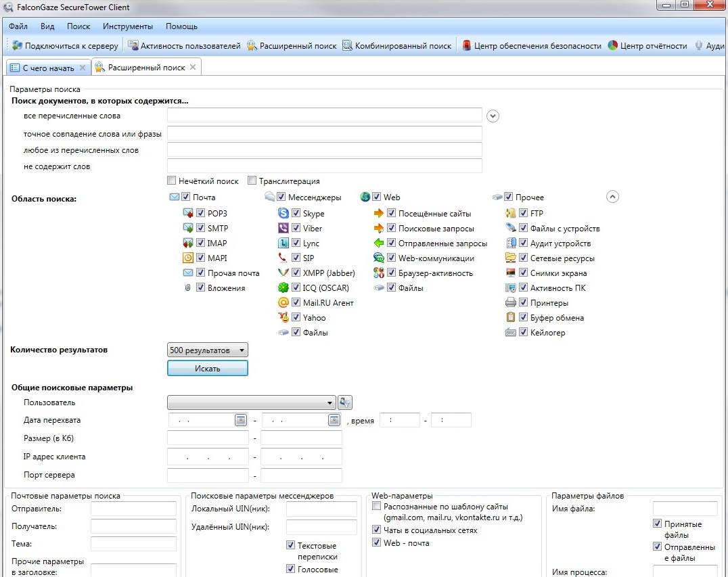The width and height of the screenshot is (728, 577).
Task: Click the не содержит слов field
Action: (x=325, y=166)
